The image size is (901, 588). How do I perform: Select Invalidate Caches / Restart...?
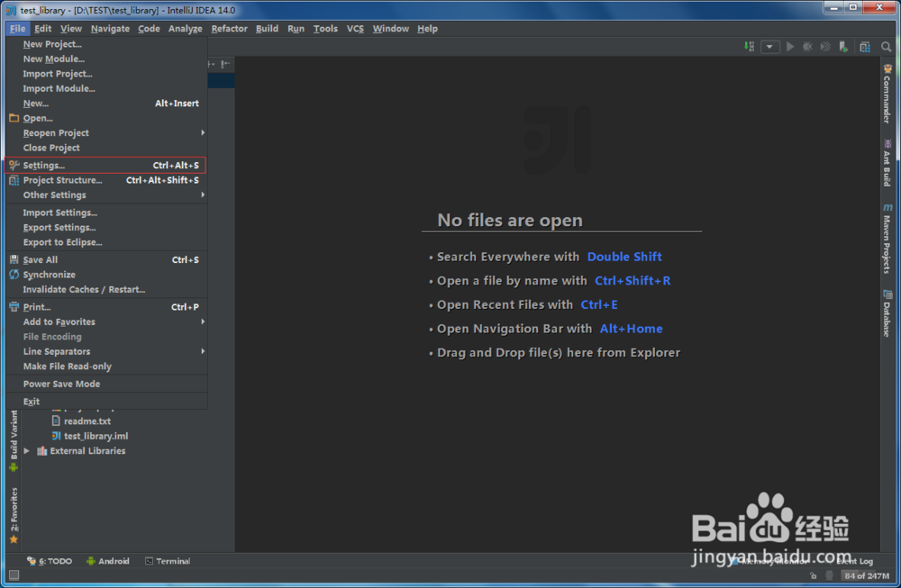tap(106, 290)
